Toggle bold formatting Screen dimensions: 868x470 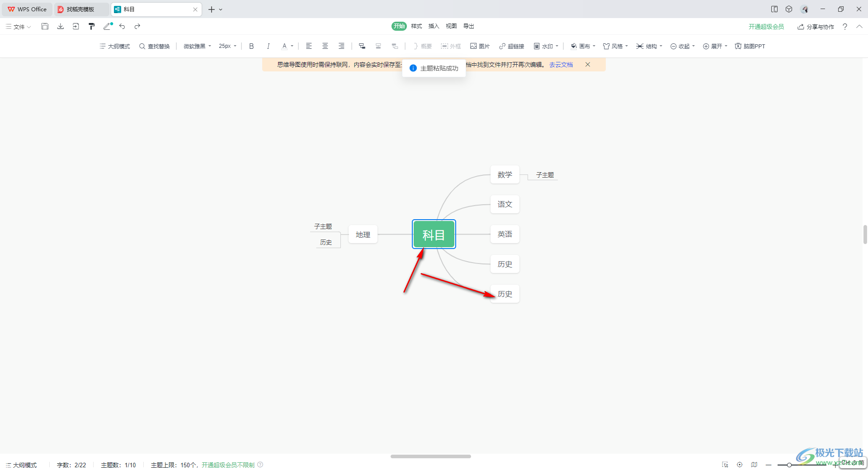coord(251,46)
